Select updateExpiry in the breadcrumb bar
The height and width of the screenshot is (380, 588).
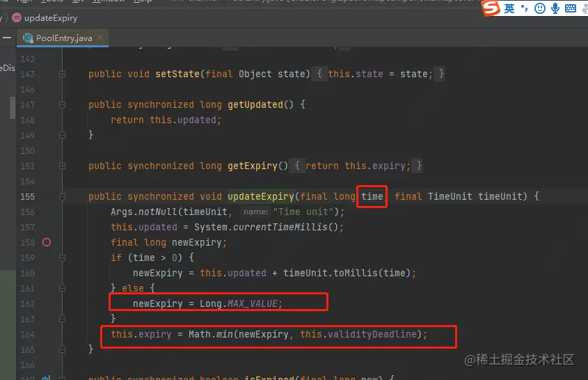pos(51,17)
